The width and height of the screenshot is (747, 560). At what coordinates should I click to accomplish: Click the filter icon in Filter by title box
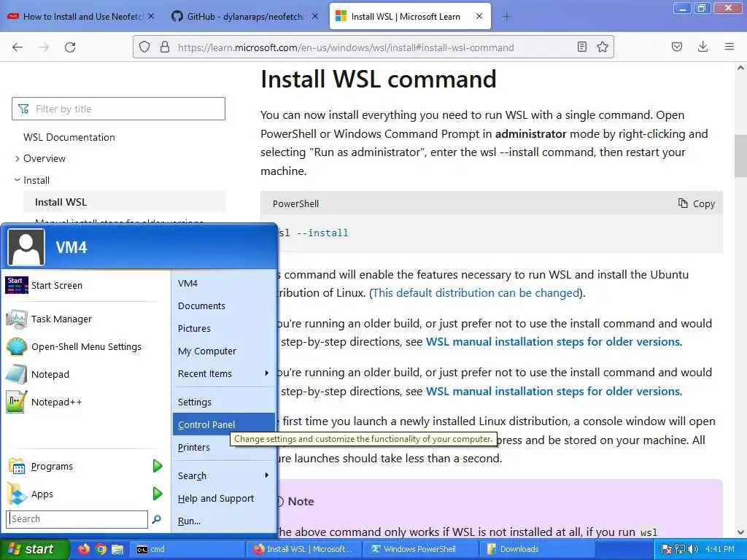[23, 109]
